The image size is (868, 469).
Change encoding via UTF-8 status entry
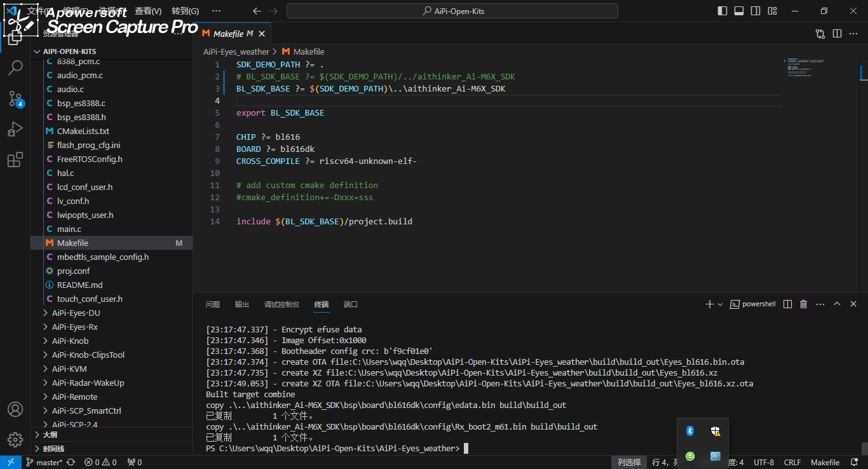point(764,463)
